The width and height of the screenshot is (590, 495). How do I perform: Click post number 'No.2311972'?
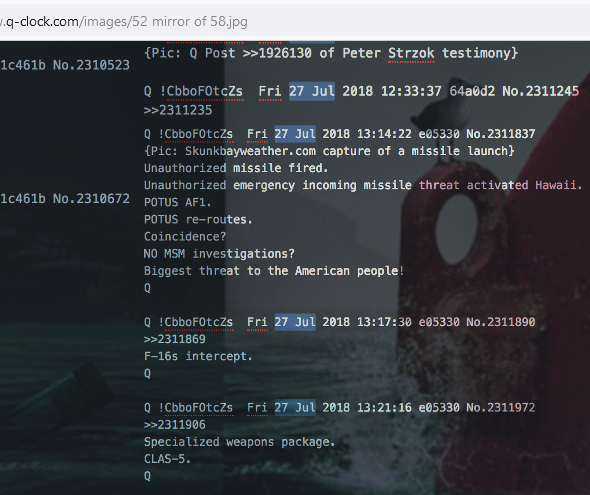click(501, 408)
